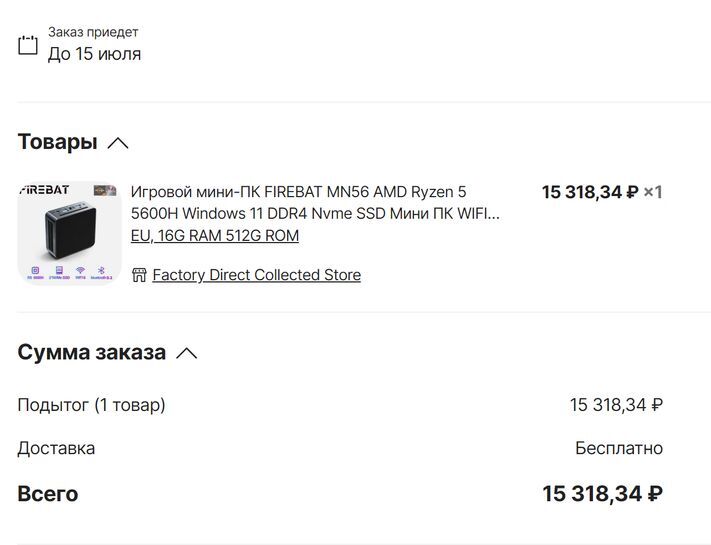The height and width of the screenshot is (545, 711).
Task: Click the Подытог (1 товар) label
Action: pos(91,405)
